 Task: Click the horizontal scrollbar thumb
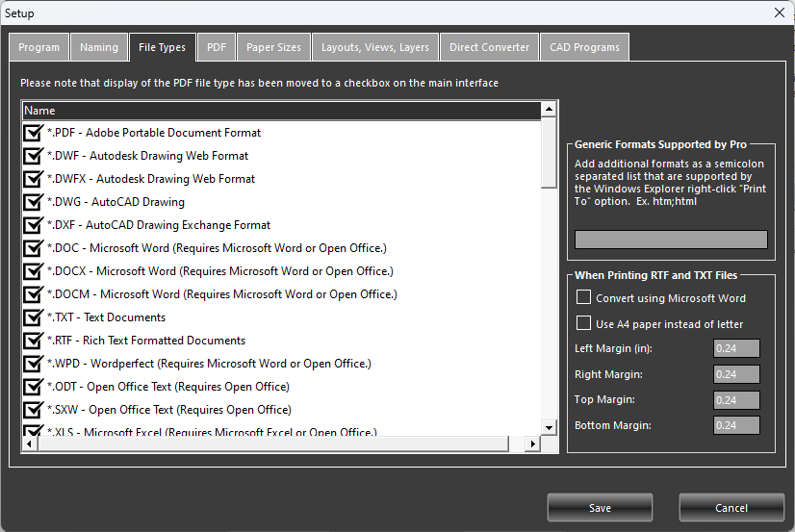tap(273, 444)
